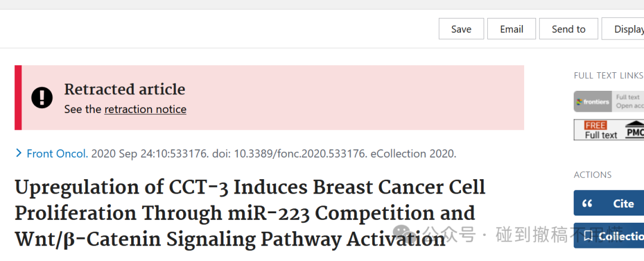Open the PMC free full text logo
Image resolution: width=644 pixels, height=261 pixels.
[x=609, y=130]
